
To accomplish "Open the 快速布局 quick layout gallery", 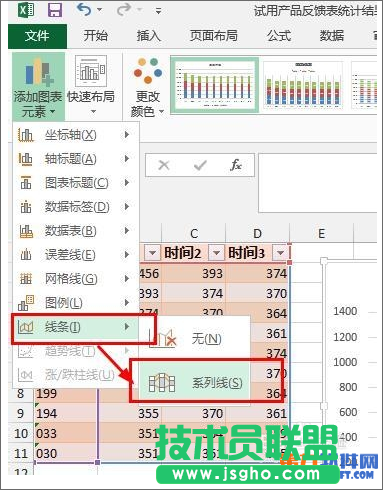I will pyautogui.click(x=91, y=86).
